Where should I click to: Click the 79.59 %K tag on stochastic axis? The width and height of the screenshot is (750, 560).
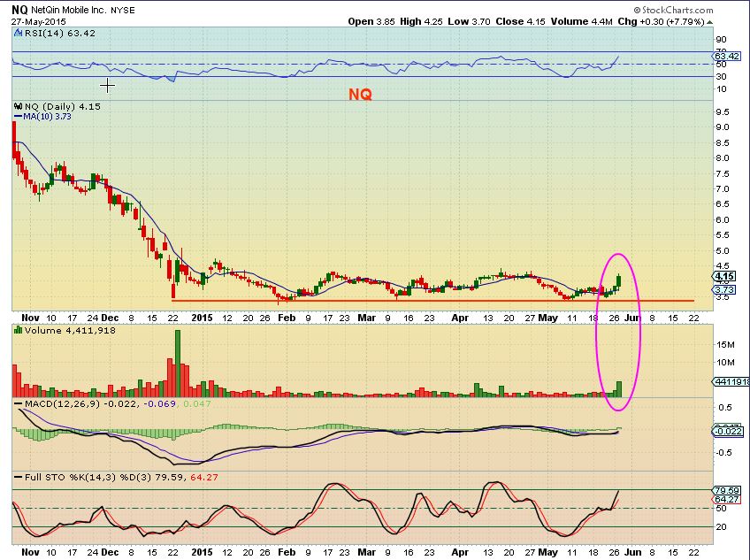[x=727, y=491]
